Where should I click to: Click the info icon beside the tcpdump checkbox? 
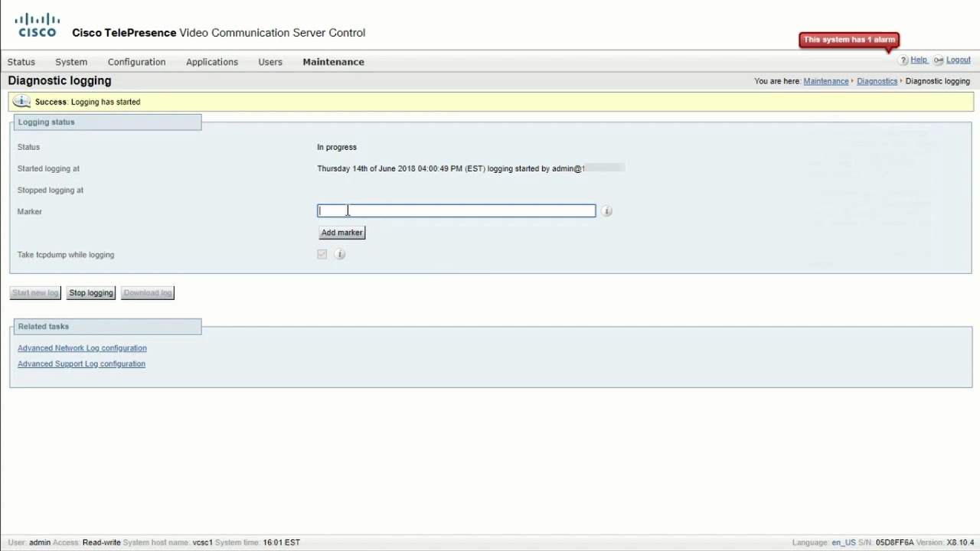tap(340, 255)
